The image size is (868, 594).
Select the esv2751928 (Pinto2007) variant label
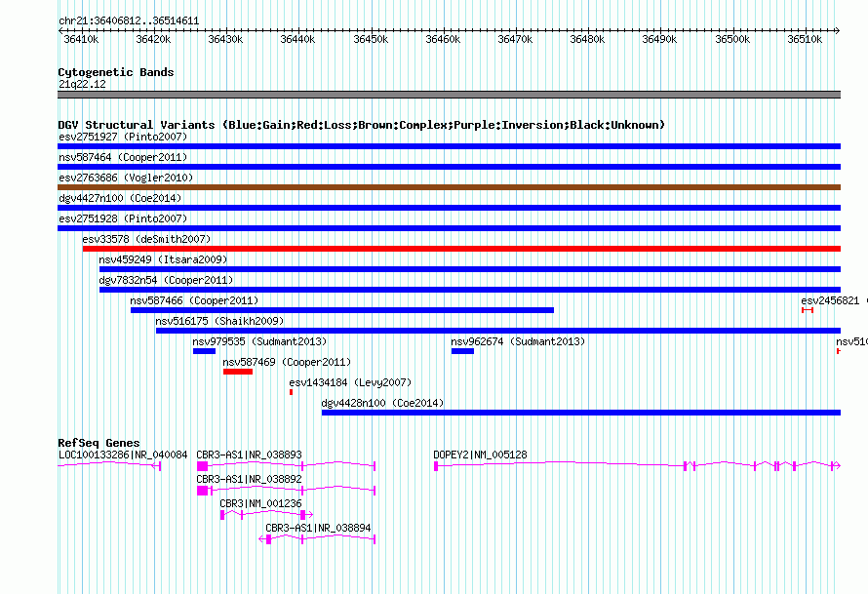pyautogui.click(x=123, y=218)
